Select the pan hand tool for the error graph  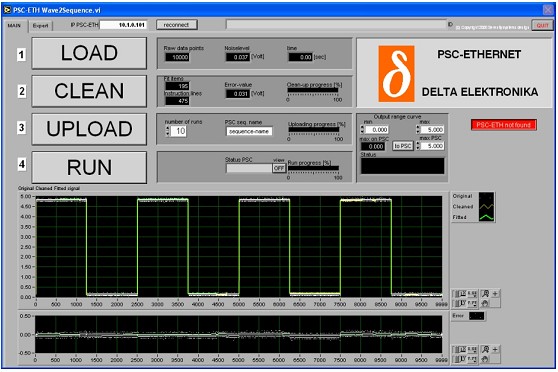coord(485,359)
